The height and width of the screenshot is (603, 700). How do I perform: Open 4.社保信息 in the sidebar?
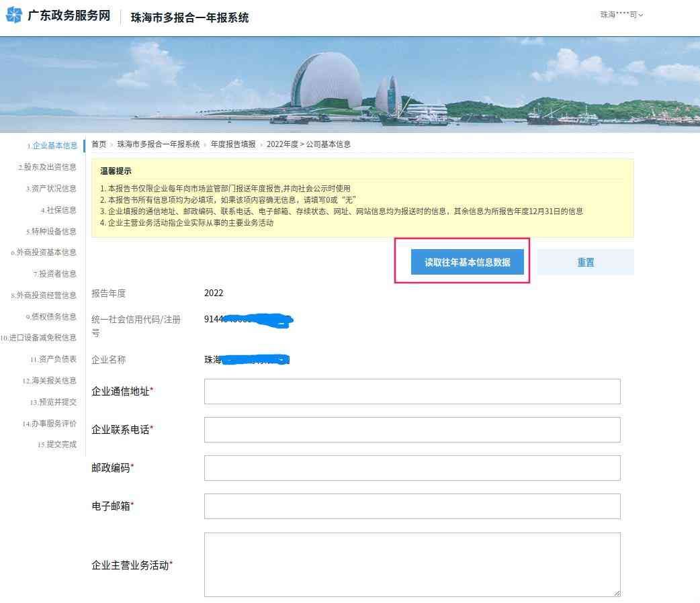click(58, 210)
